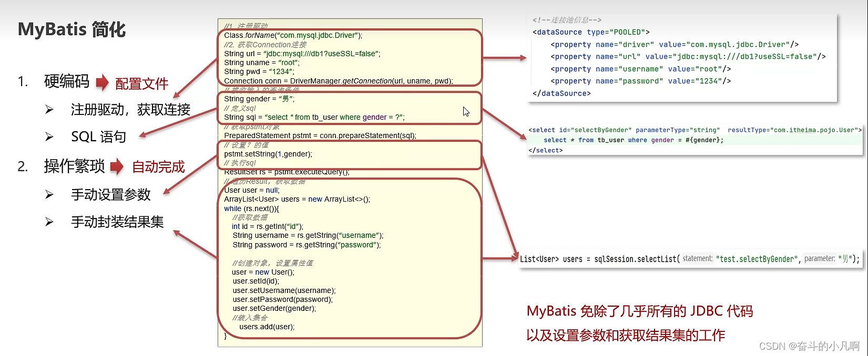Click the ArrayList<User> users declaration line

click(x=297, y=199)
